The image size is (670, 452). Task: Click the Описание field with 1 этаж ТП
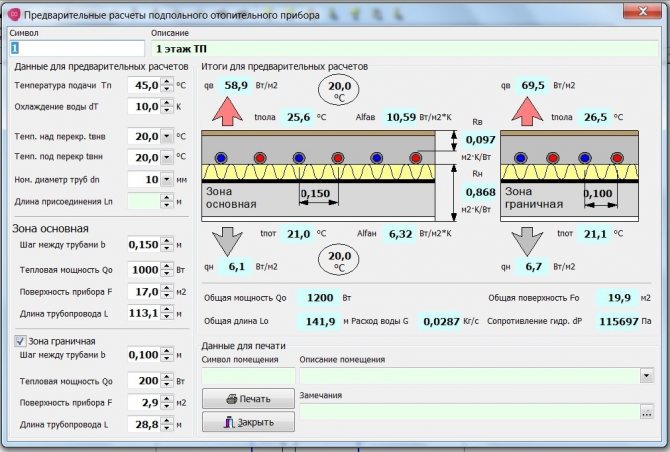pyautogui.click(x=400, y=47)
